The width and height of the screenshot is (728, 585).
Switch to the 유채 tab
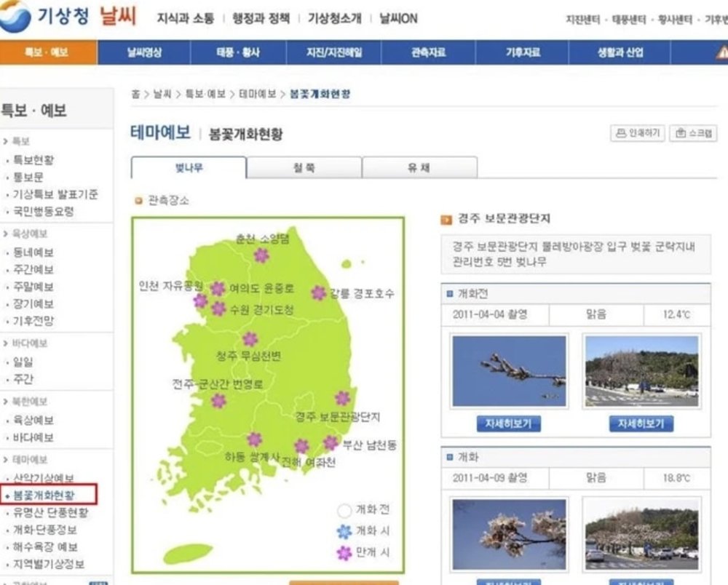(x=419, y=167)
